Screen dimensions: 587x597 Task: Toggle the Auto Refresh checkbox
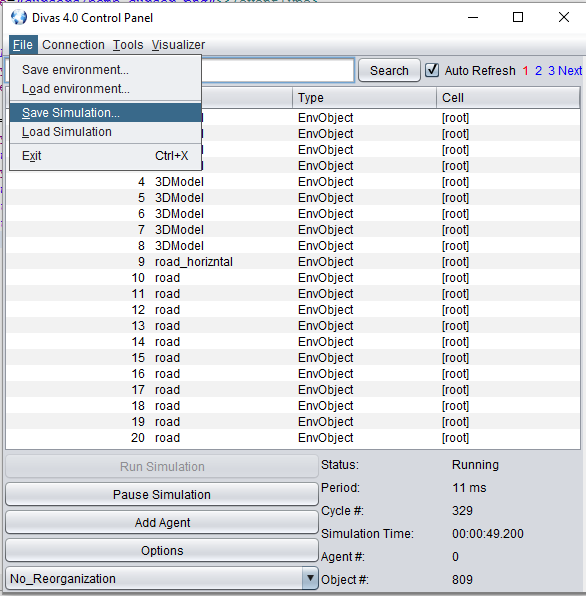click(x=432, y=70)
